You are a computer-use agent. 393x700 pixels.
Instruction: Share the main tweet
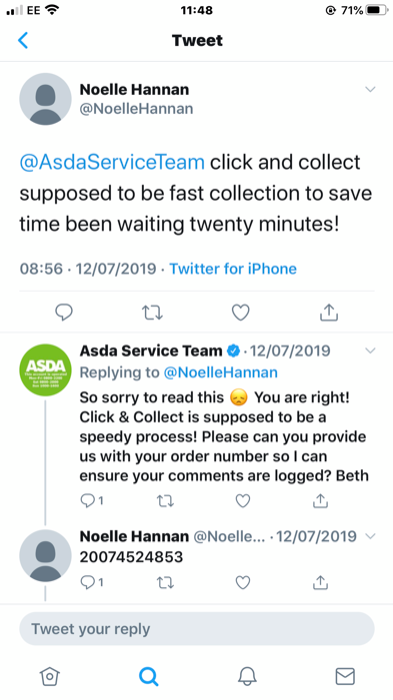click(x=329, y=312)
